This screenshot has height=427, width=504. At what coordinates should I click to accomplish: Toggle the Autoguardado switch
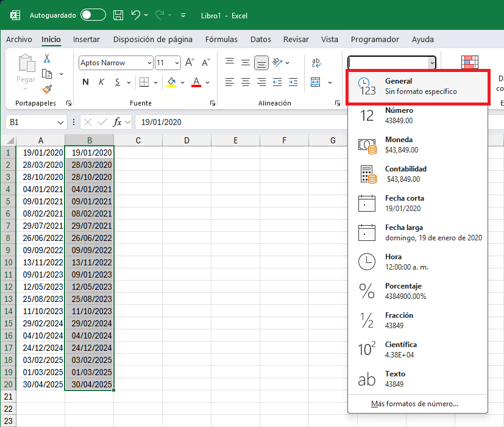[93, 15]
